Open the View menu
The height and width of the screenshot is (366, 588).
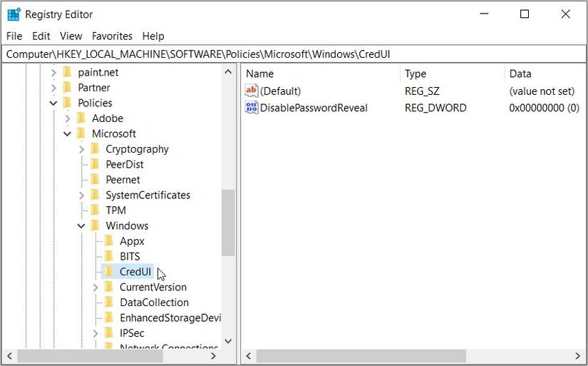[71, 36]
